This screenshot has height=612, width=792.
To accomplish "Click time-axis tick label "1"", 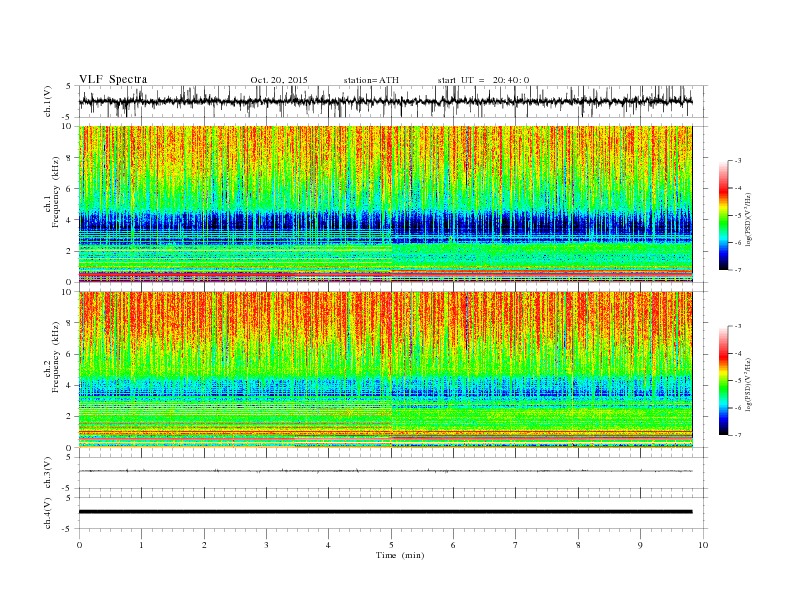I will point(141,545).
